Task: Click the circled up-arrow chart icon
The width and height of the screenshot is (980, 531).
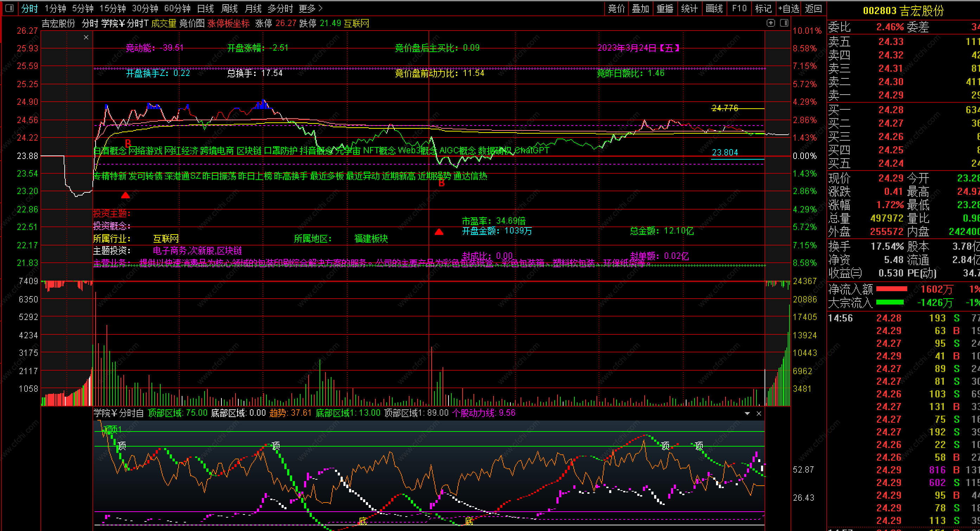Action: 771,23
